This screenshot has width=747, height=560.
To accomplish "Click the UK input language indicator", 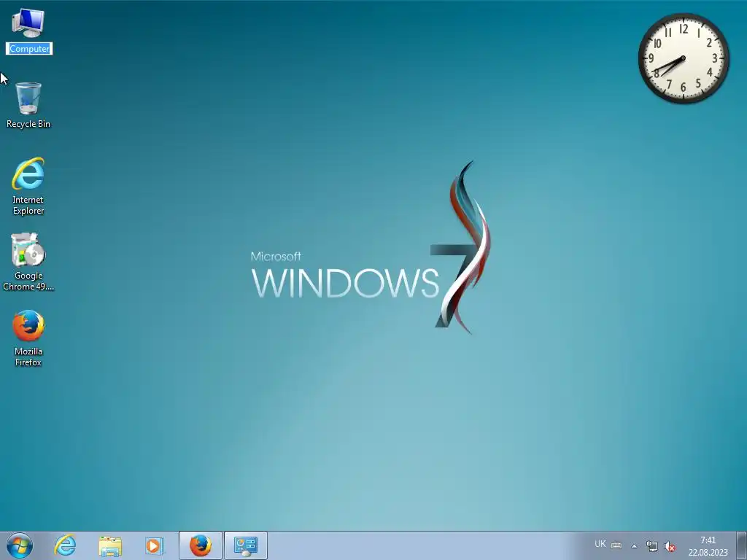I will [x=600, y=544].
